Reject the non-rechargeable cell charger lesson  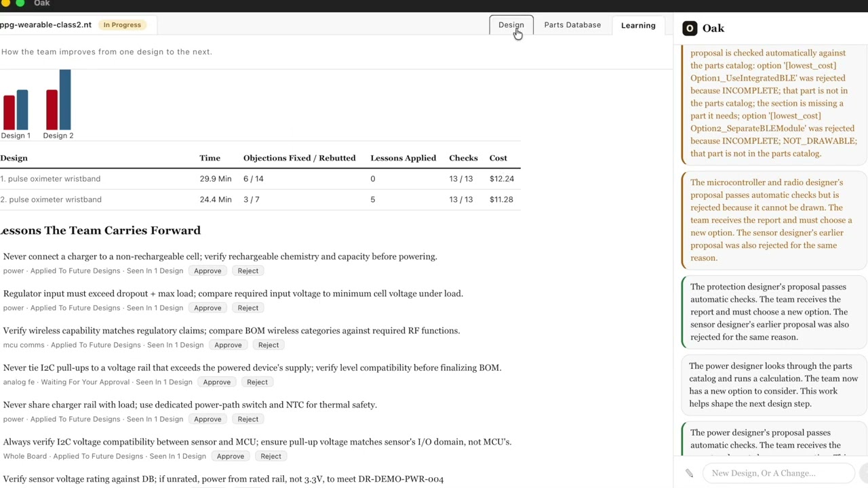[248, 271]
